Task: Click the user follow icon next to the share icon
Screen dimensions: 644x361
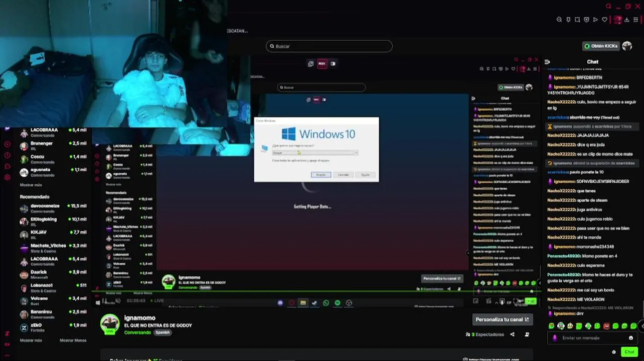Action: 527,334
